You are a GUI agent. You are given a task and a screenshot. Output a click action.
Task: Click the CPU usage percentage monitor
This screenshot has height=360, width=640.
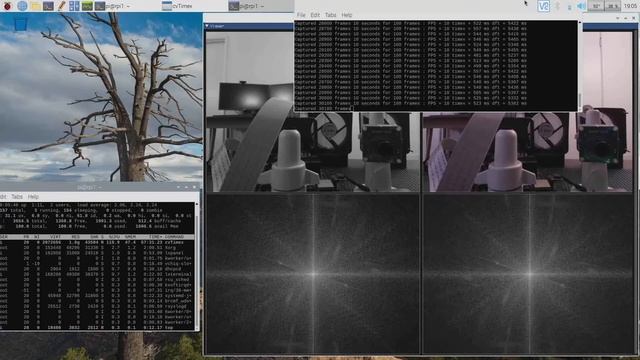click(x=613, y=6)
